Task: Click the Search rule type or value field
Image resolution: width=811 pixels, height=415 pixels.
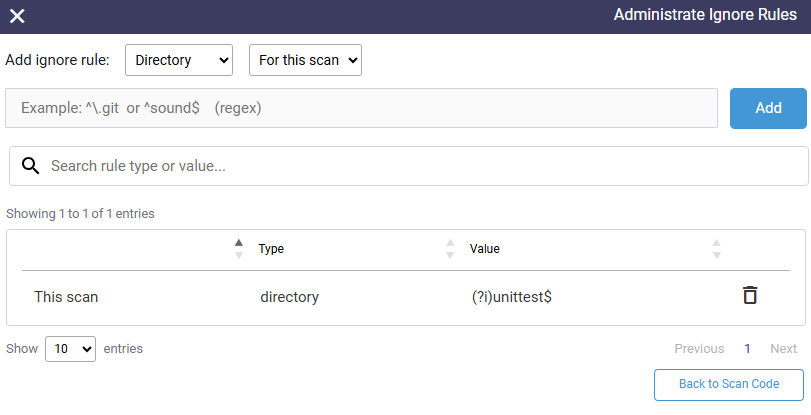Action: tap(420, 166)
